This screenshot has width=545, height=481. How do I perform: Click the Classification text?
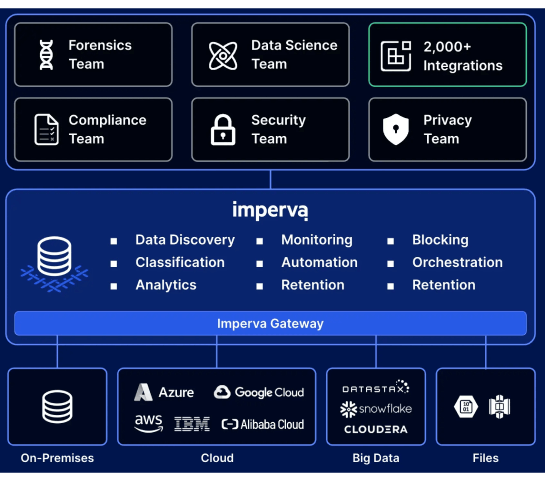pyautogui.click(x=180, y=262)
